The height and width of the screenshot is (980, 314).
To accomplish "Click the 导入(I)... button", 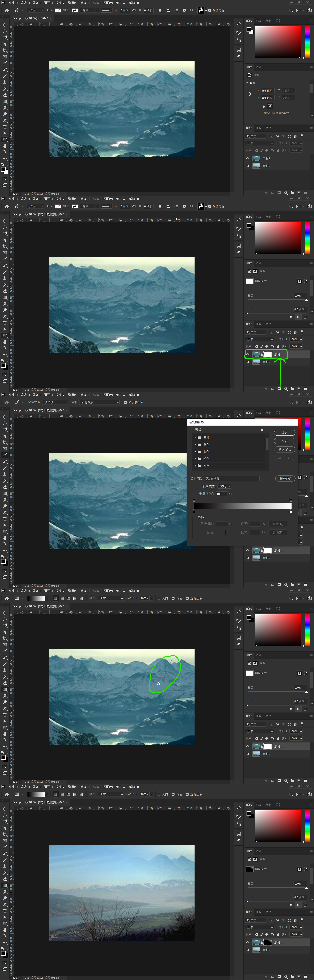I will coord(285,450).
